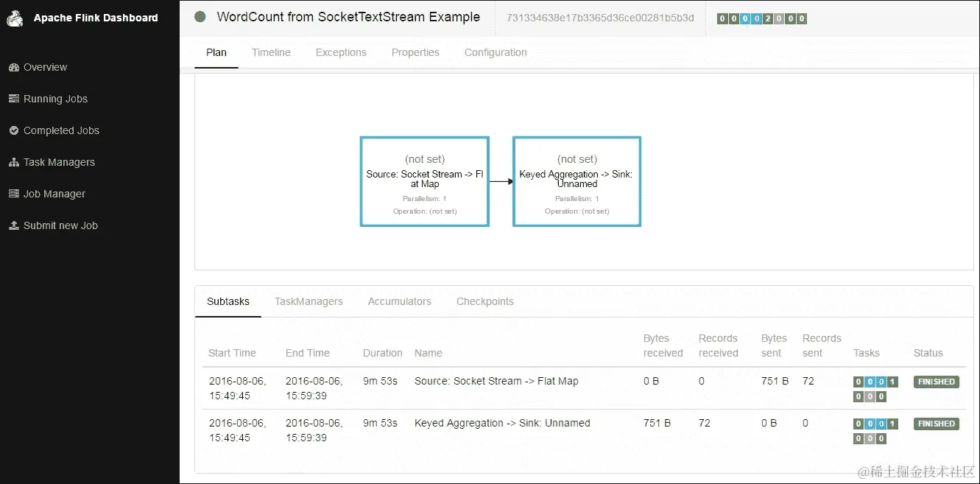Open Completed Jobs list
980x484 pixels.
click(61, 130)
